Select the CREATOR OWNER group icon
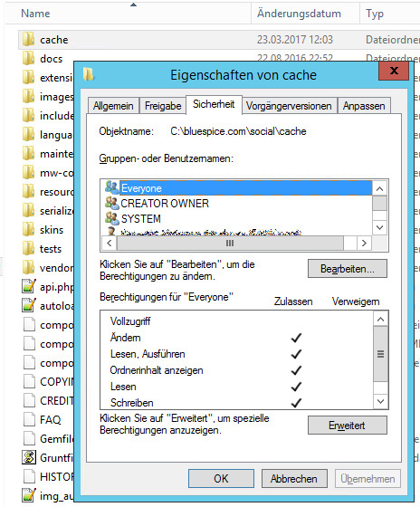 (x=112, y=203)
